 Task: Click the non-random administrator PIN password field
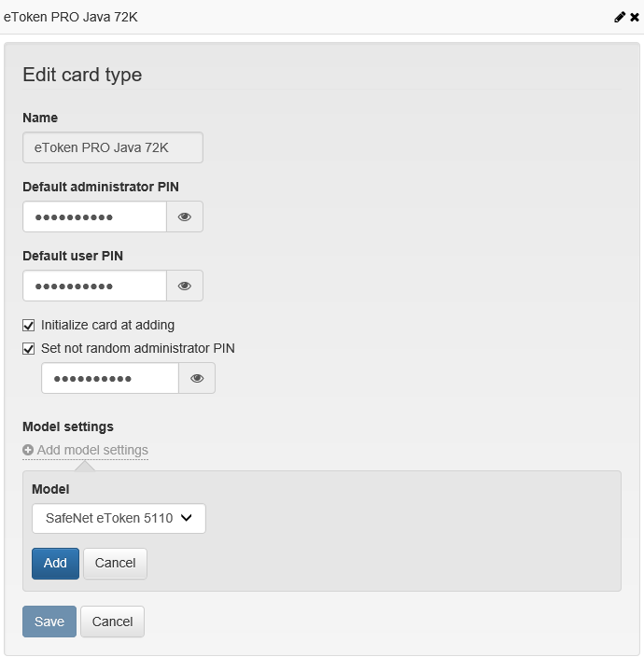(110, 378)
